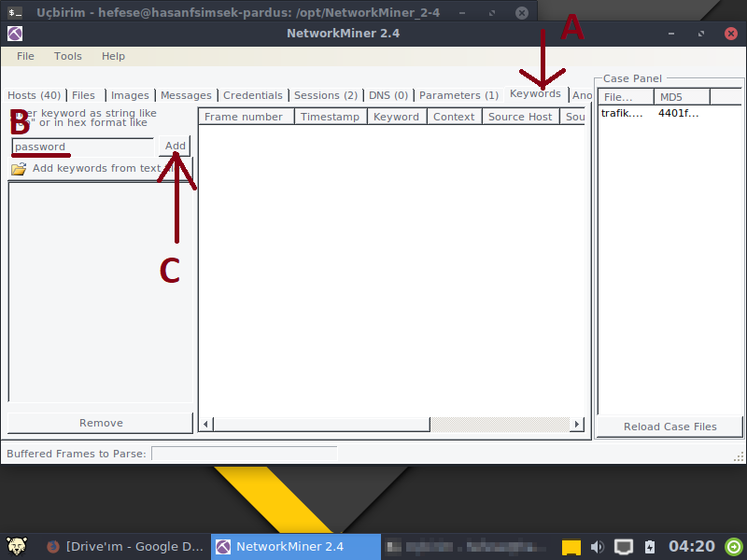747x560 pixels.
Task: Open the Help menu
Action: (113, 56)
